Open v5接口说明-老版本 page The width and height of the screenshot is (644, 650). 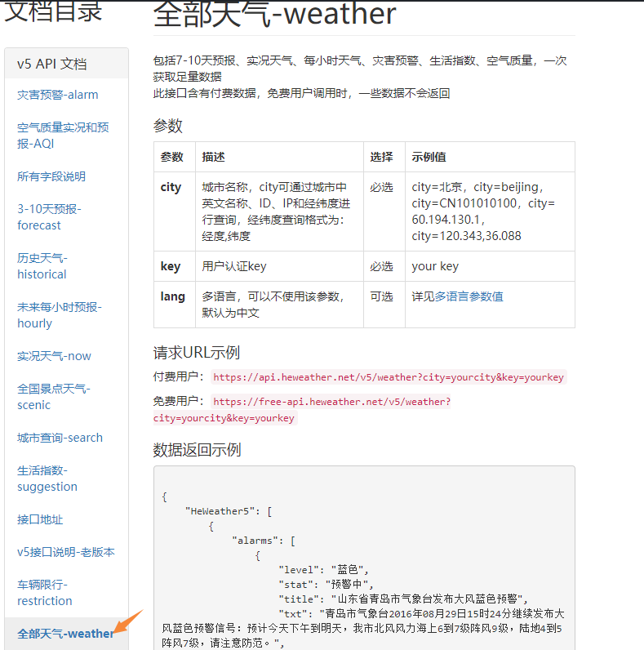point(66,552)
